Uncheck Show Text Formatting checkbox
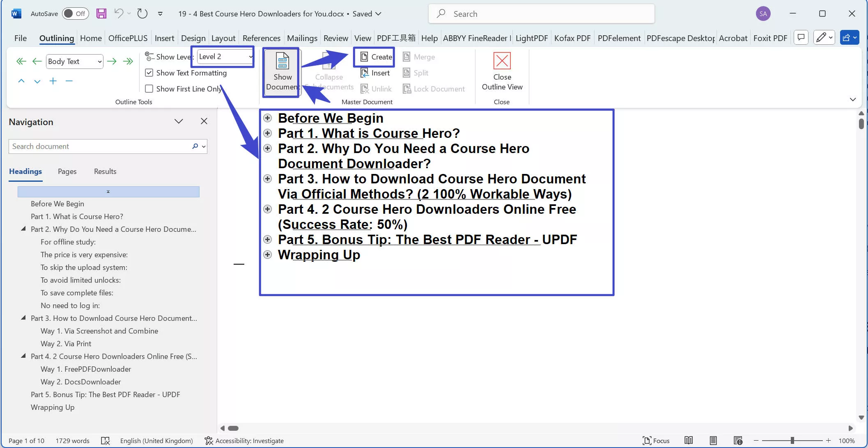This screenshot has width=868, height=448. click(x=149, y=73)
